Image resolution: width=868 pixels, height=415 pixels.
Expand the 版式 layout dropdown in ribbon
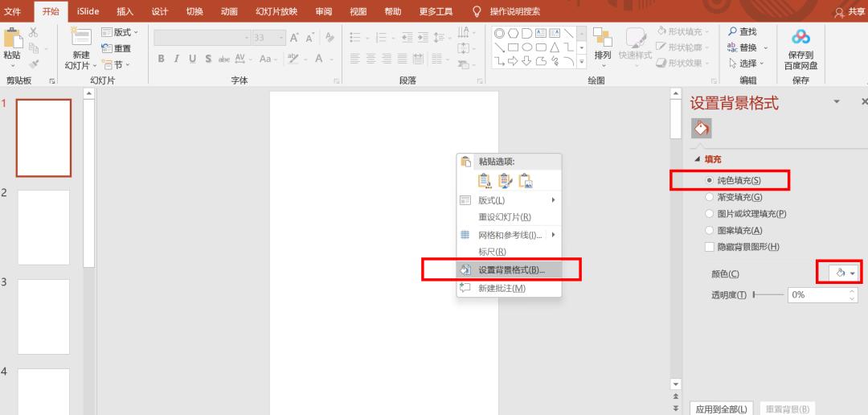(121, 32)
